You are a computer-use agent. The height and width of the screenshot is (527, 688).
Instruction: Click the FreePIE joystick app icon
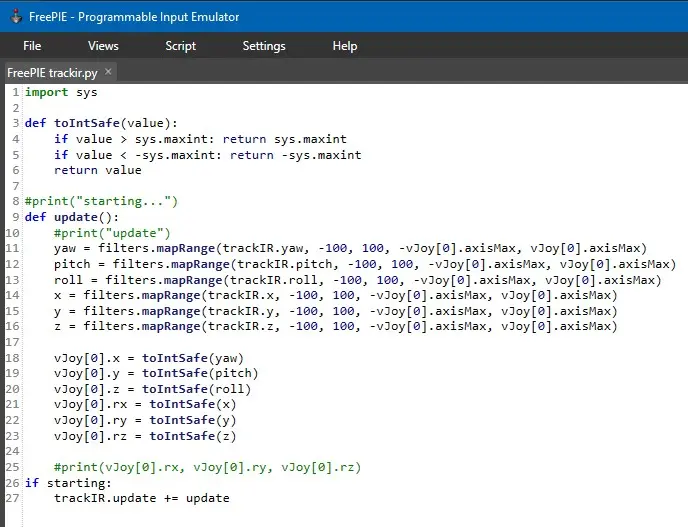tap(16, 17)
